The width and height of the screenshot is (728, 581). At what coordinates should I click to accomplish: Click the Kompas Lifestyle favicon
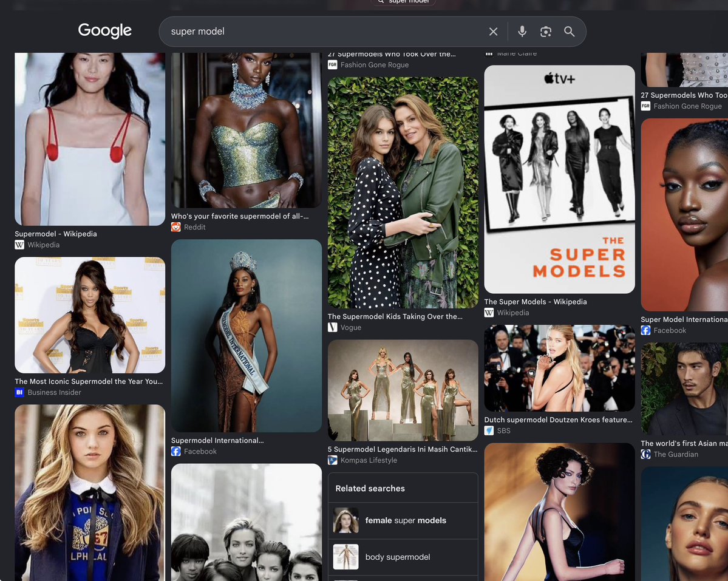point(333,460)
